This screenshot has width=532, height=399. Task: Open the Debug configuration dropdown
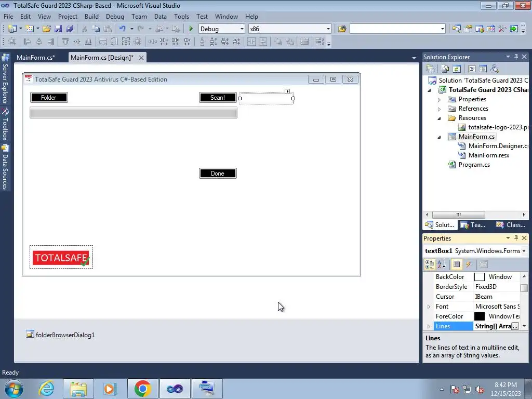tap(242, 29)
